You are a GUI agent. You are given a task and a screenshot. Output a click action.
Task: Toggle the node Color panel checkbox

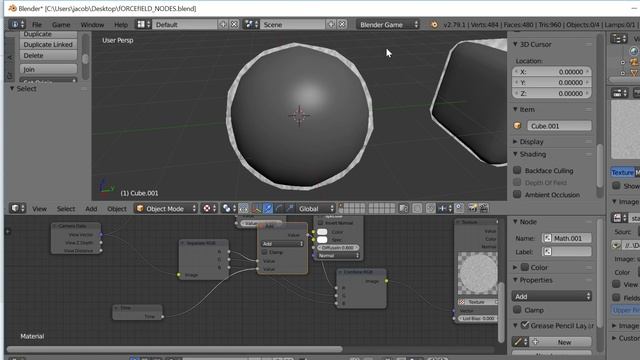525,267
